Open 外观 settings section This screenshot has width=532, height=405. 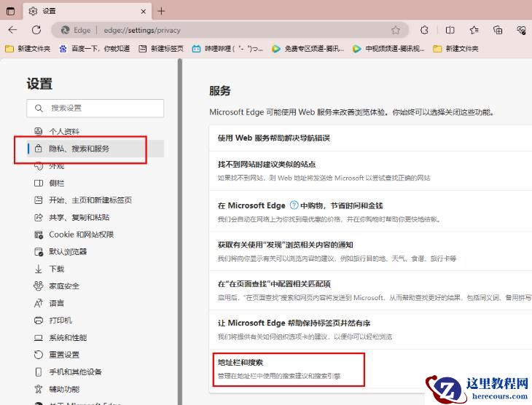click(x=95, y=166)
